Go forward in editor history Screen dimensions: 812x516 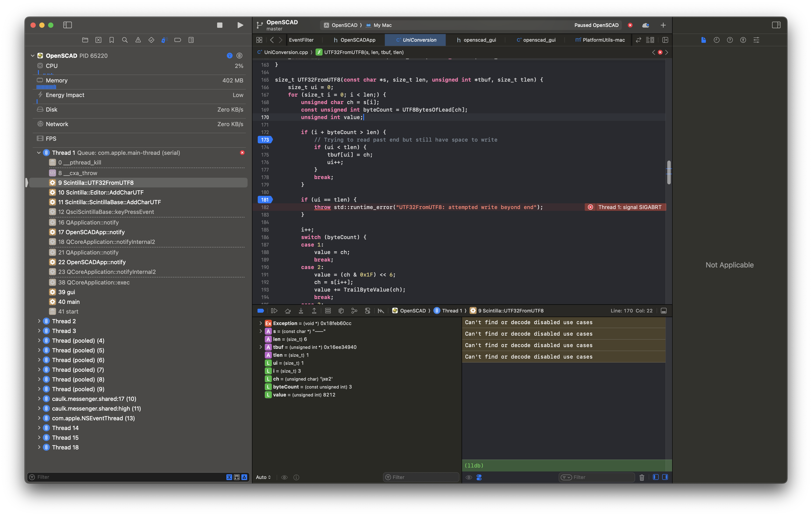[x=280, y=40]
